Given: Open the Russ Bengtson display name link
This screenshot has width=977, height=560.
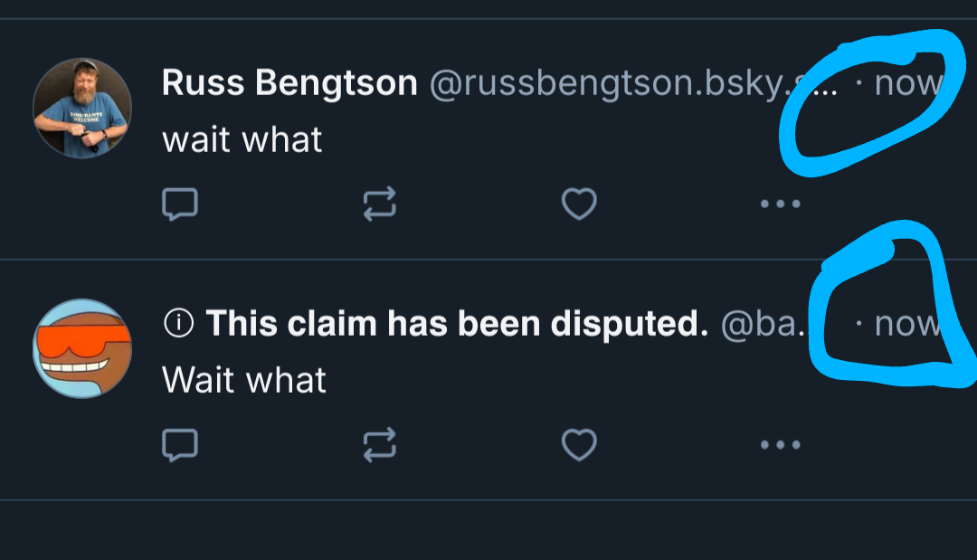Looking at the screenshot, I should (289, 84).
